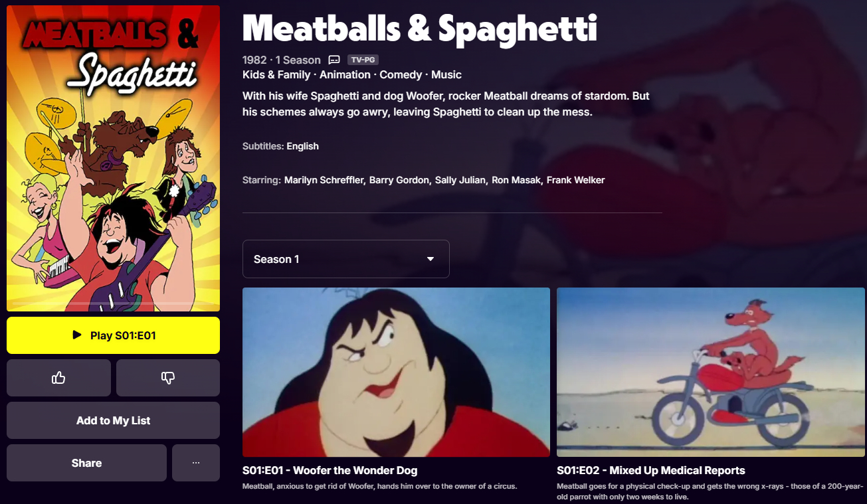The height and width of the screenshot is (504, 867).
Task: Add the show to My List
Action: 113,420
